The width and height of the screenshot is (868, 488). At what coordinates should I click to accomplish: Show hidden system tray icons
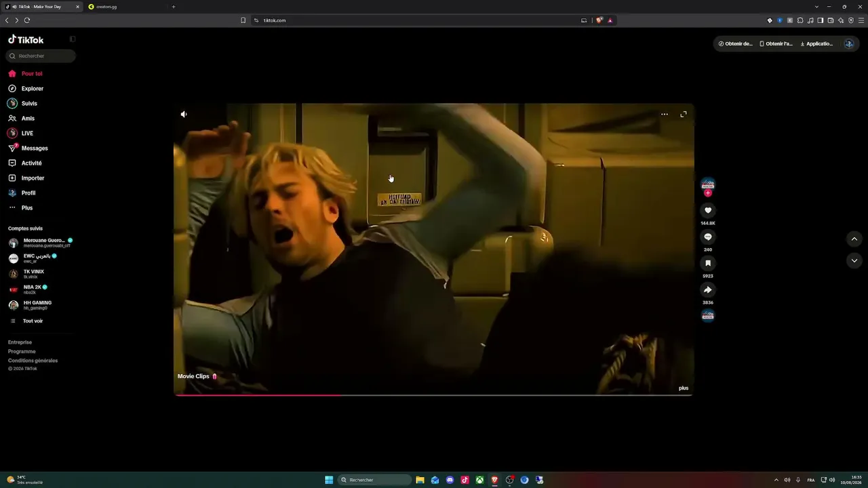coord(776,480)
